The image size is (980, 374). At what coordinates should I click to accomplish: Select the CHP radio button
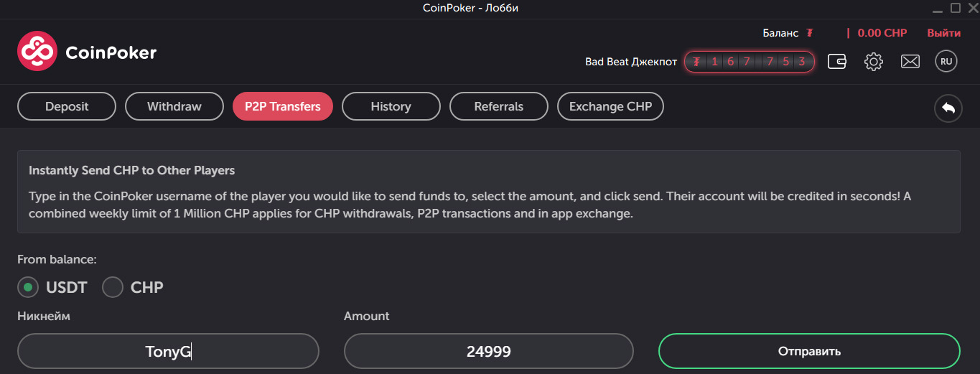pyautogui.click(x=113, y=288)
